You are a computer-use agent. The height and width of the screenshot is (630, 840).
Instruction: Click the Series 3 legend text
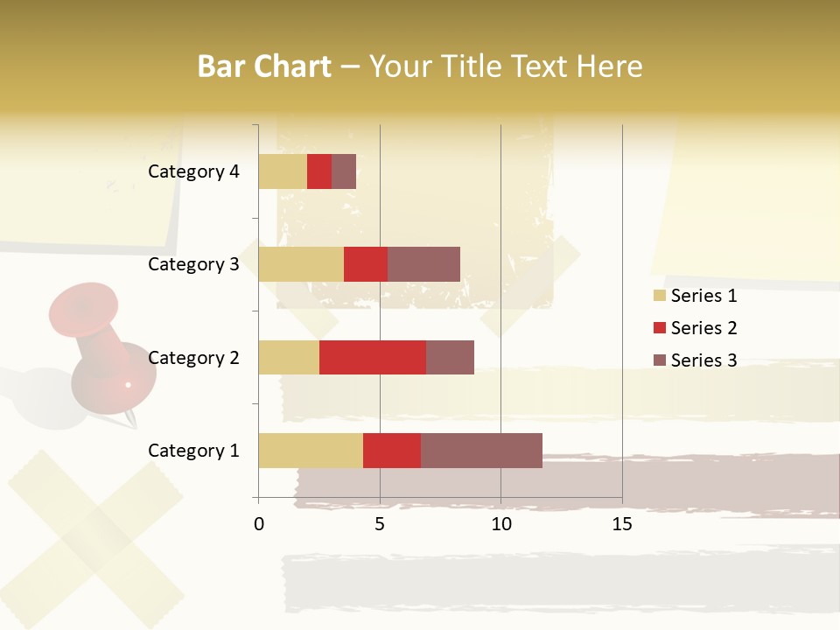click(703, 360)
